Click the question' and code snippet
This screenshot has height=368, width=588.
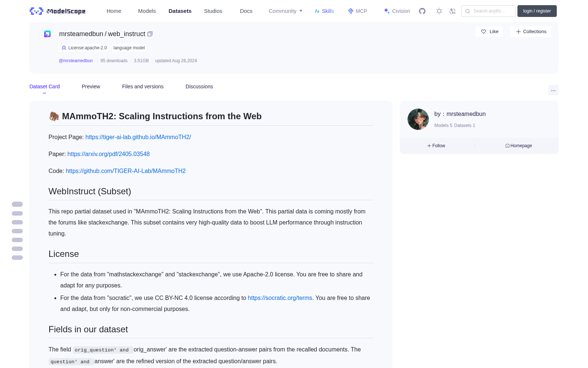71,362
